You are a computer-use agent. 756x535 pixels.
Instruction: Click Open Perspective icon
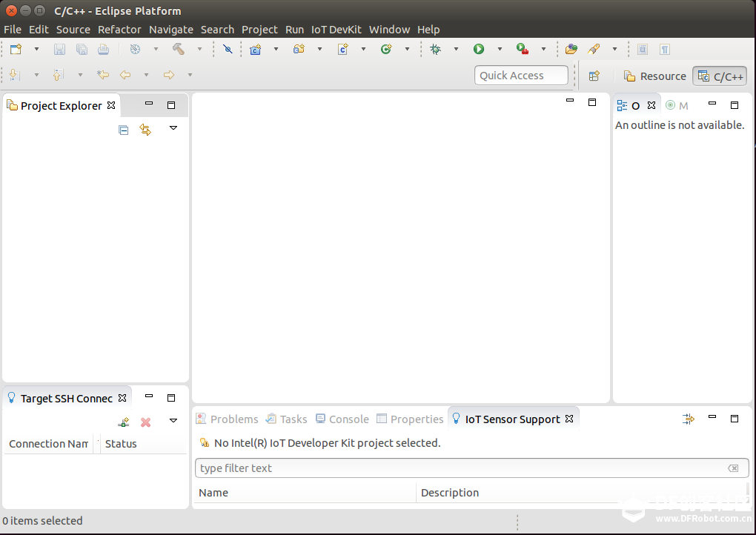(594, 76)
